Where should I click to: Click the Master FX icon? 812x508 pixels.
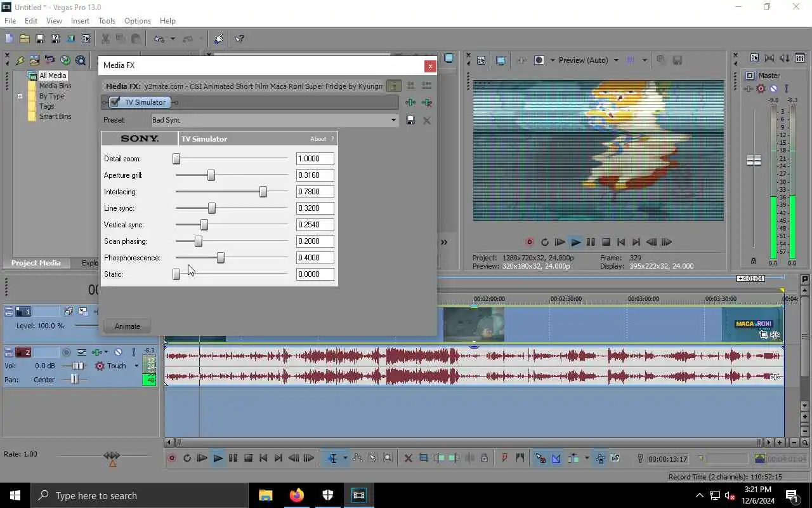coord(749,89)
